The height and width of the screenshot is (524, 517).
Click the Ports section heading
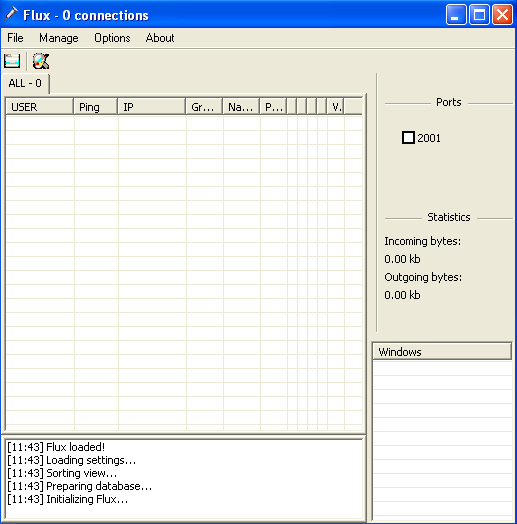448,102
